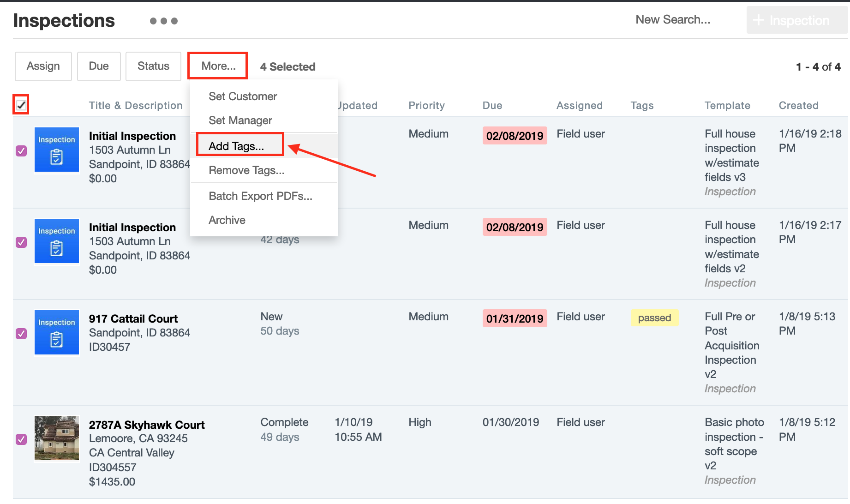Uncheck the 2787A Skyhawk Court row checkbox
Viewport: 850px width, 504px height.
tap(21, 439)
